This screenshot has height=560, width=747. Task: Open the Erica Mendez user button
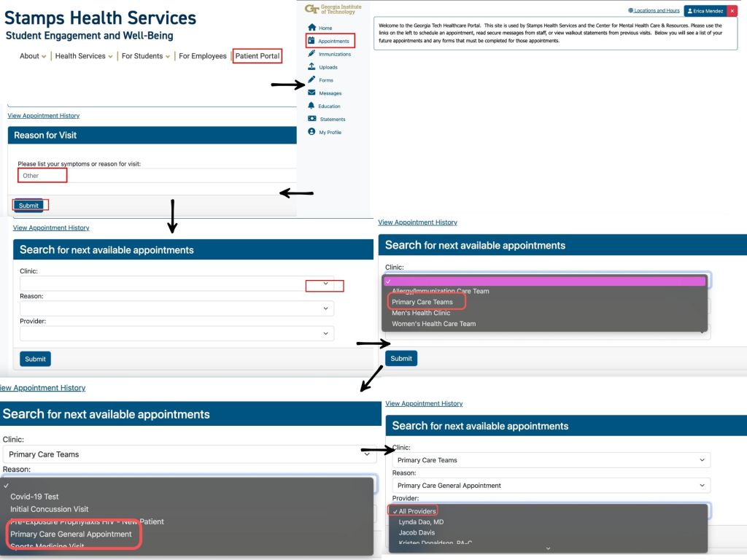tap(705, 10)
